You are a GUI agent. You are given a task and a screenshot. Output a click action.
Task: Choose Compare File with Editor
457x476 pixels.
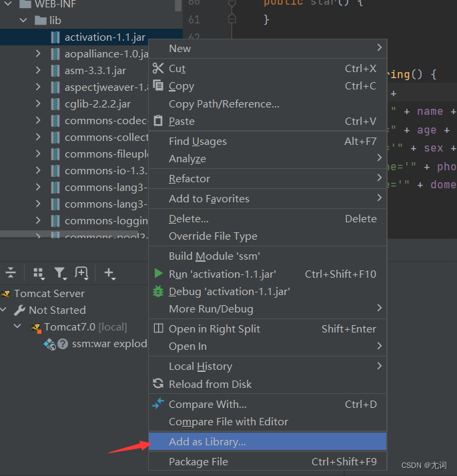tap(268, 421)
